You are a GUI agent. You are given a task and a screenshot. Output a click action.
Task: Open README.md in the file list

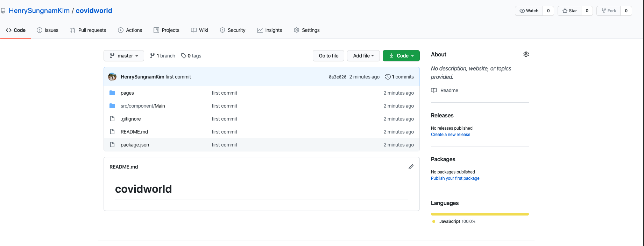[134, 132]
